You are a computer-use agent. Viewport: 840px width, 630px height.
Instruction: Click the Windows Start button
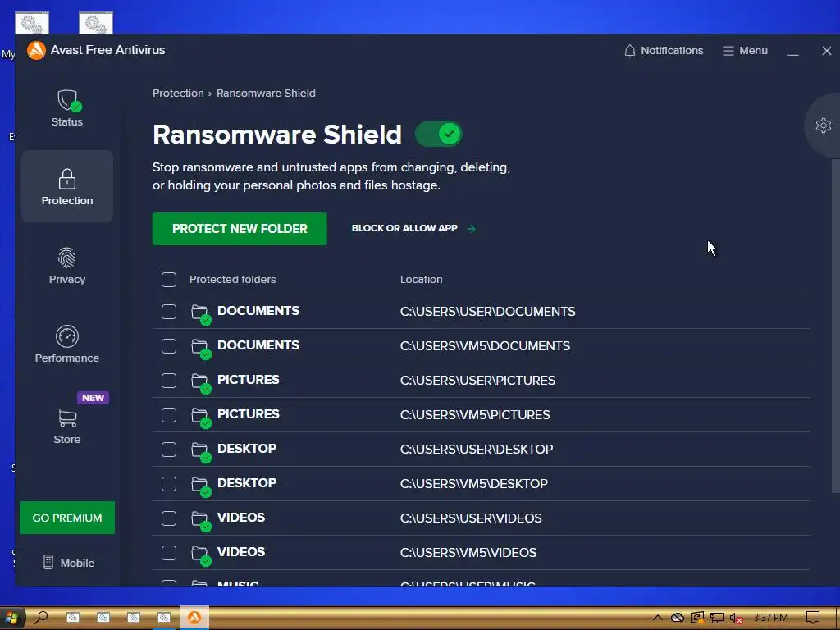pyautogui.click(x=11, y=618)
